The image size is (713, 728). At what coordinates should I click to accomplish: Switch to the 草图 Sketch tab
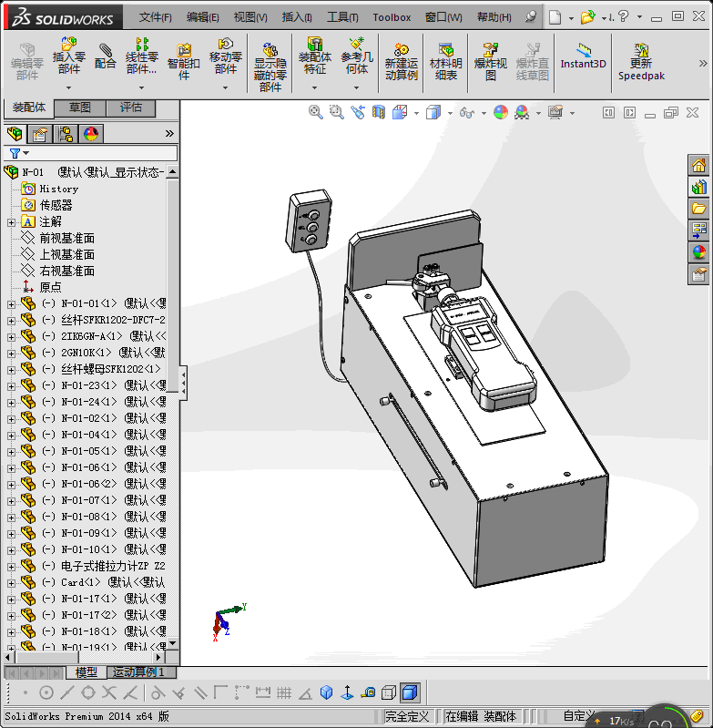(80, 108)
